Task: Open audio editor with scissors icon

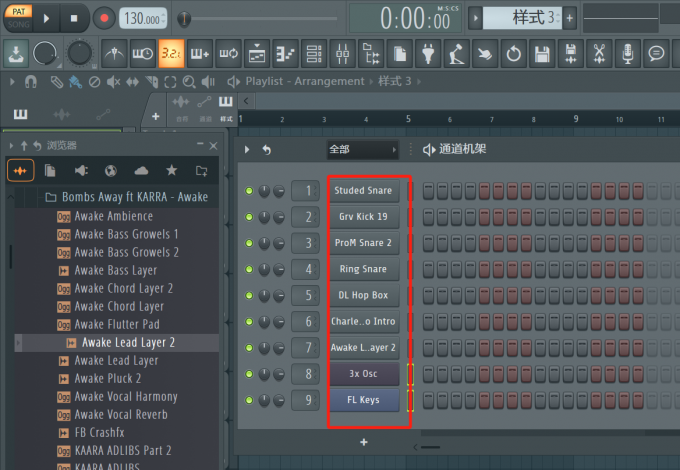Action: coord(599,54)
